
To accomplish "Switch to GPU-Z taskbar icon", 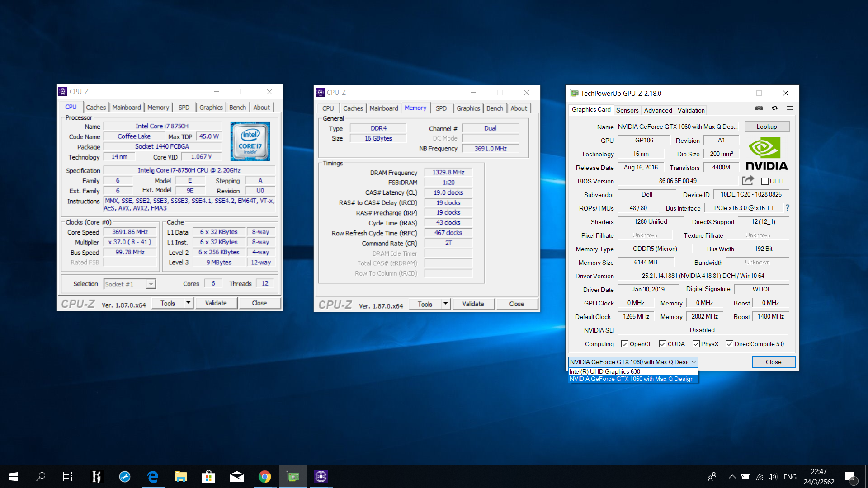I will click(x=293, y=476).
